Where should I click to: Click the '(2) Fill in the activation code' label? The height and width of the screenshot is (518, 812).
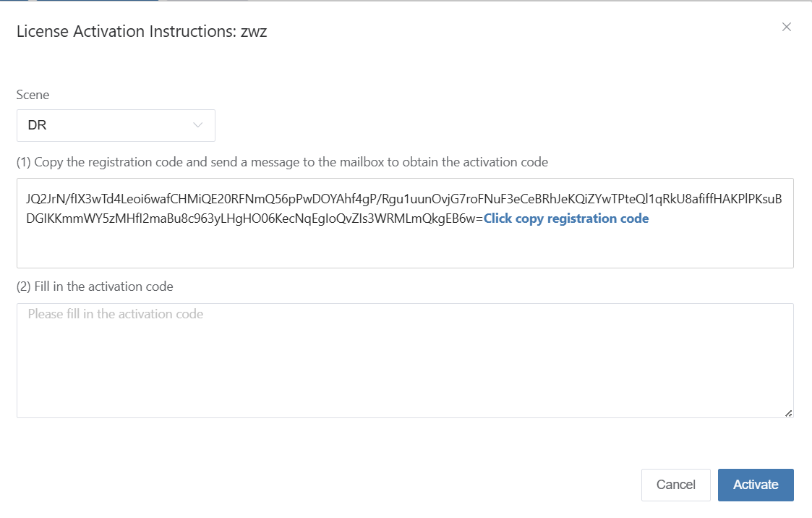coord(95,286)
